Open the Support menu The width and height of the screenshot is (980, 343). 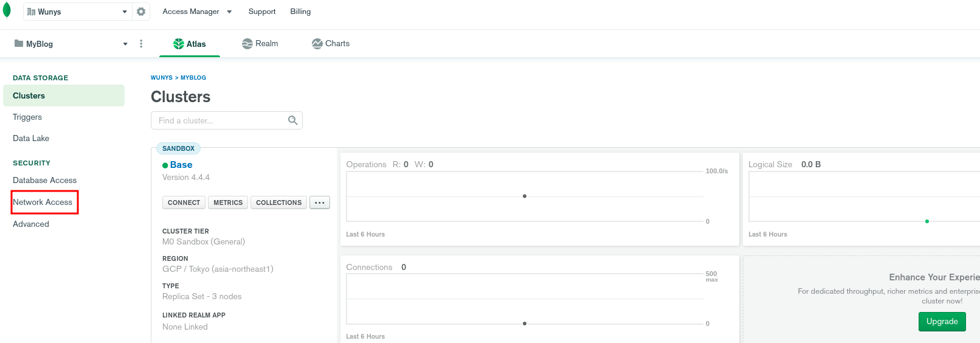point(262,12)
